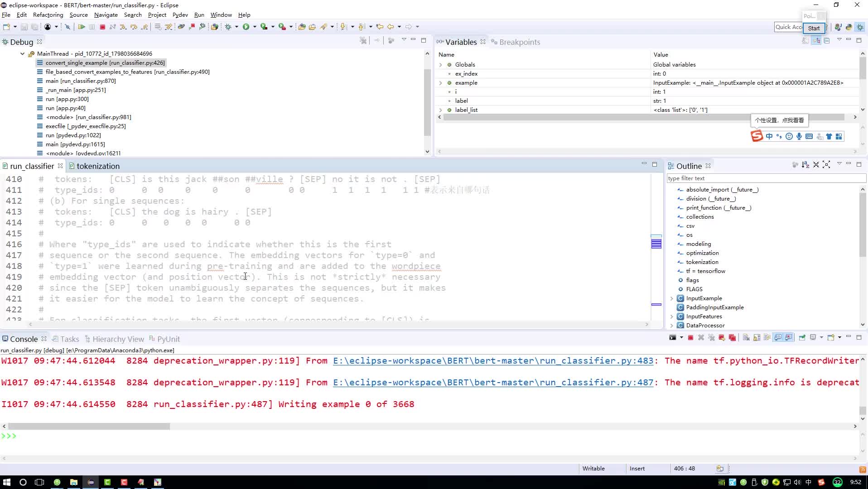Click the green Run button
Viewport: 868px width, 489px height.
[246, 27]
